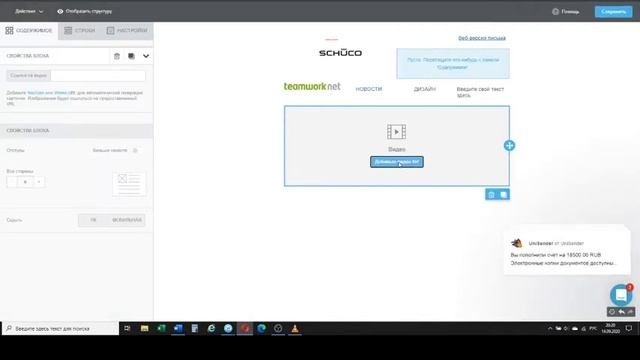Duplicate video block with canvas copy icon
Image resolution: width=640 pixels, height=360 pixels.
point(504,195)
